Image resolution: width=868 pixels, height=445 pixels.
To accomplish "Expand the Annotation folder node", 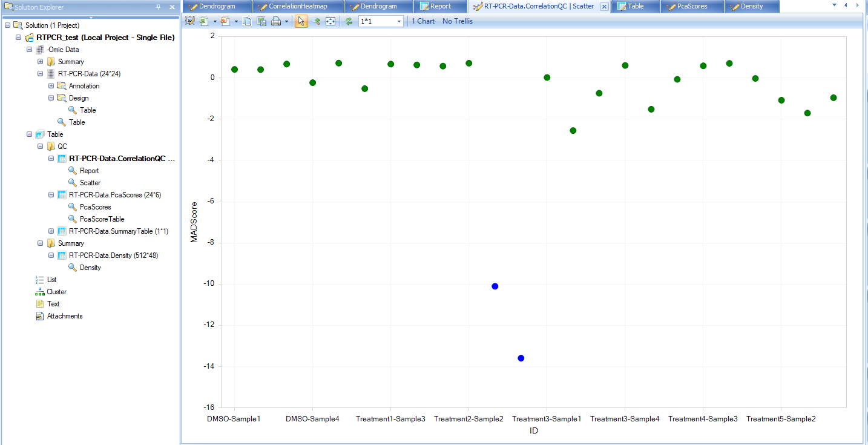I will click(x=51, y=86).
